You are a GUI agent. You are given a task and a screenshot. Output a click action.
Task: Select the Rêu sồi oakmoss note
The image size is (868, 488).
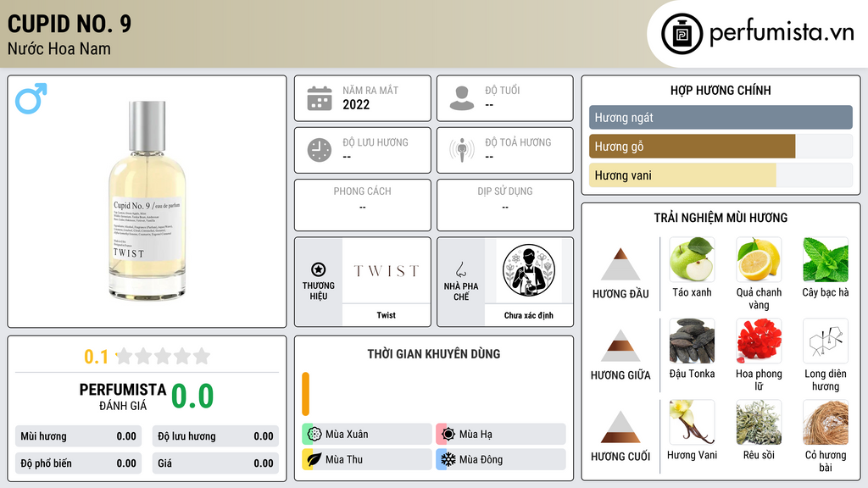coord(759,422)
